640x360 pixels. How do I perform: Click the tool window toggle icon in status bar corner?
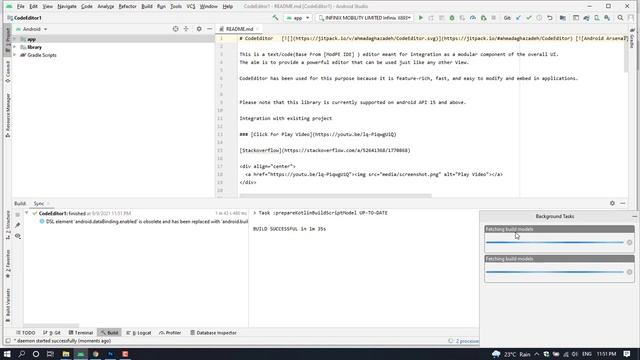(8, 341)
